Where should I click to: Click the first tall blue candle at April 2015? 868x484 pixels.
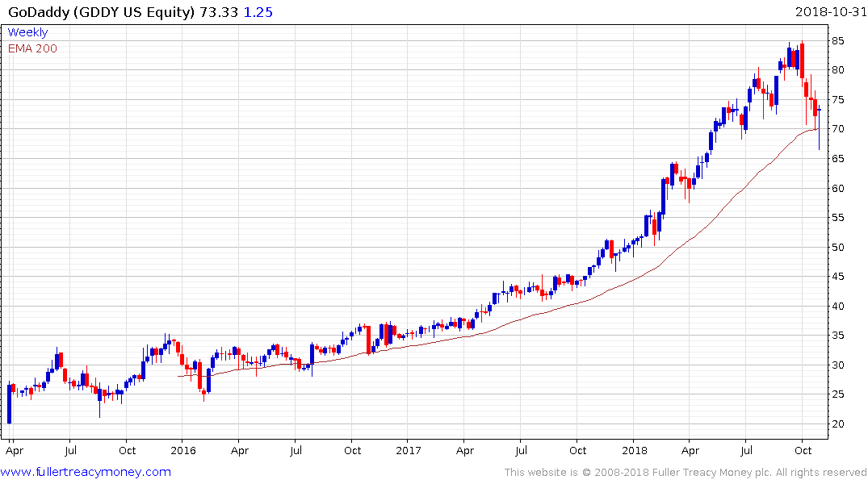[10, 404]
